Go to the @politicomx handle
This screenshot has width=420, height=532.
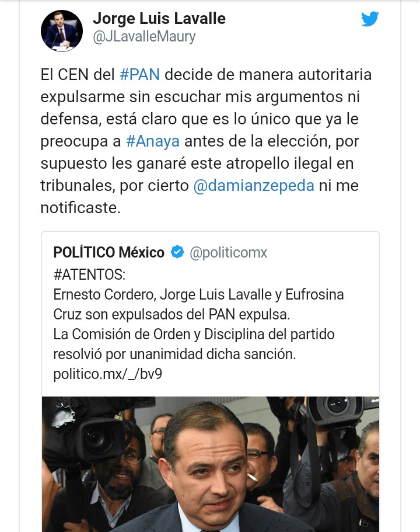click(229, 252)
